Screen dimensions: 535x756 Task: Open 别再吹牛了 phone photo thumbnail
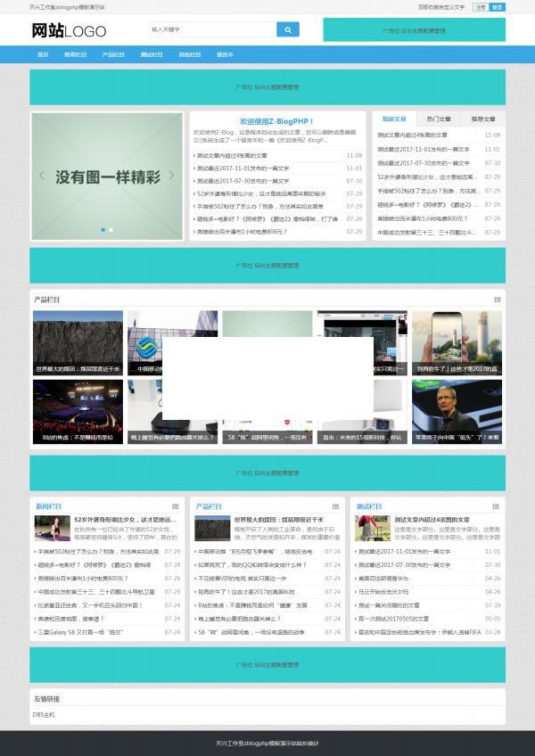(457, 343)
